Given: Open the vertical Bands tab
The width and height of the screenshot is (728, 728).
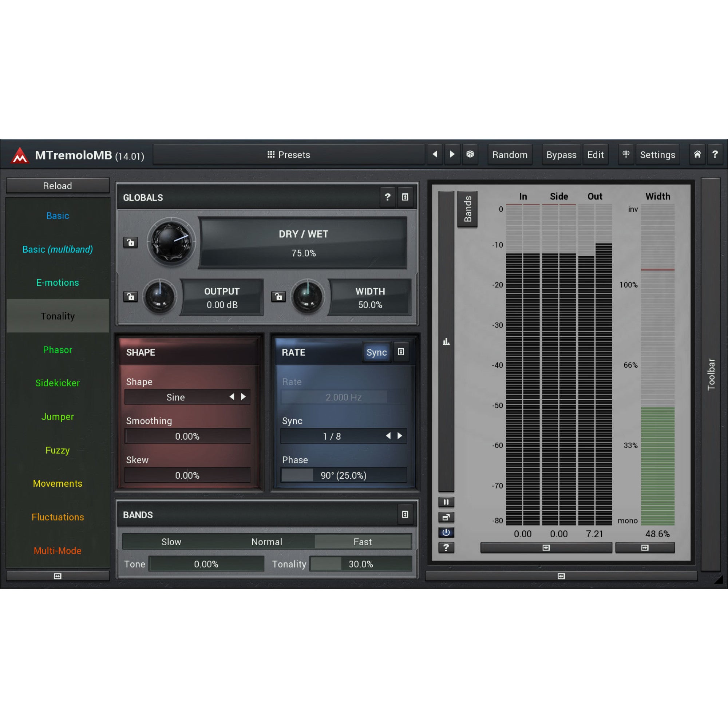Looking at the screenshot, I should pos(467,209).
